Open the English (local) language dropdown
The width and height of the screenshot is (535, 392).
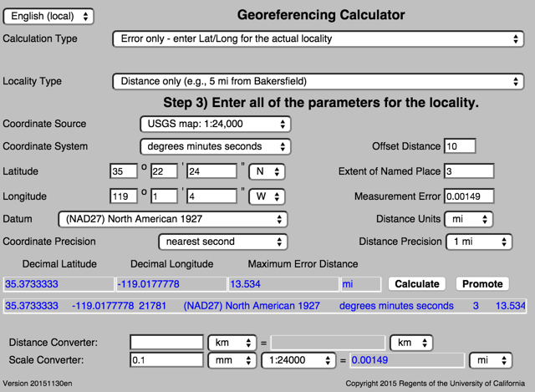(48, 17)
